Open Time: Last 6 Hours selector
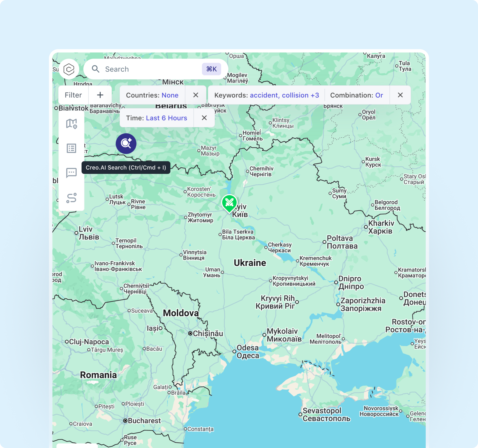 click(156, 118)
